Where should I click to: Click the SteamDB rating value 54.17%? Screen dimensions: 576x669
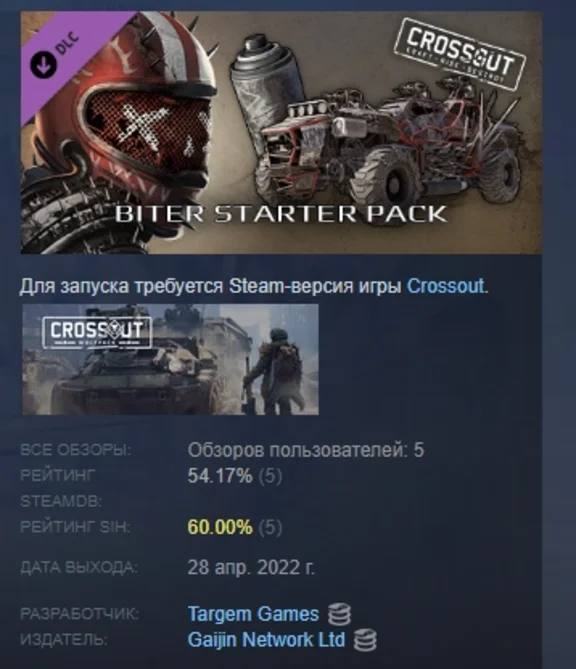[x=220, y=476]
